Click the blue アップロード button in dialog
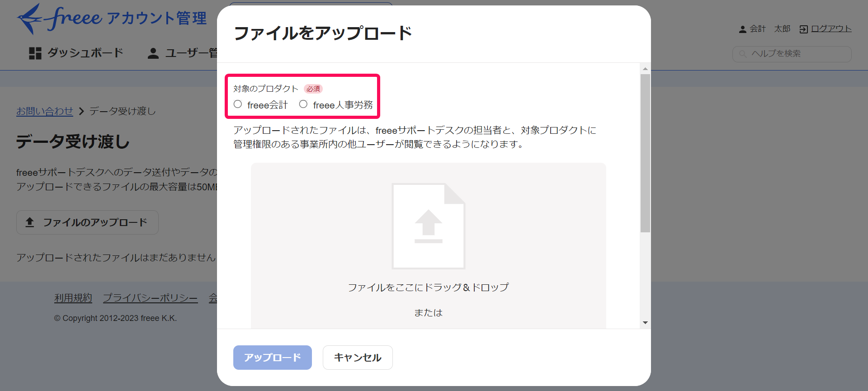Image resolution: width=868 pixels, height=391 pixels. 273,358
